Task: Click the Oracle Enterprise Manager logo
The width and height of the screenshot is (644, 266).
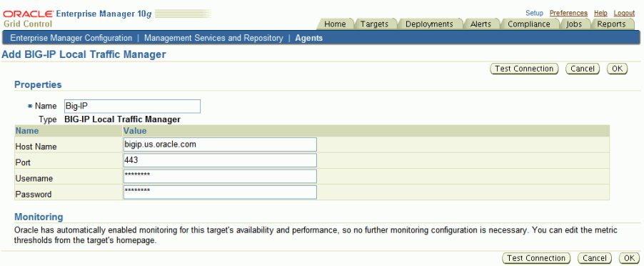Action: [x=78, y=14]
